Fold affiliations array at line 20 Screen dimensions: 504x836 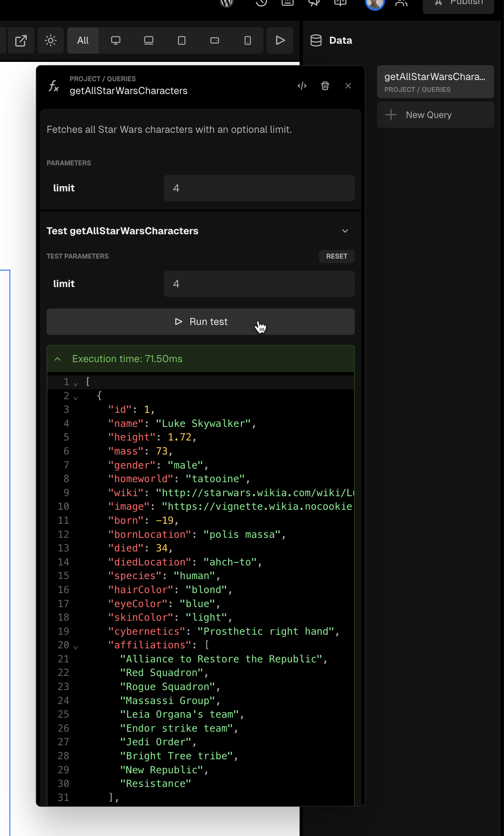click(x=75, y=647)
